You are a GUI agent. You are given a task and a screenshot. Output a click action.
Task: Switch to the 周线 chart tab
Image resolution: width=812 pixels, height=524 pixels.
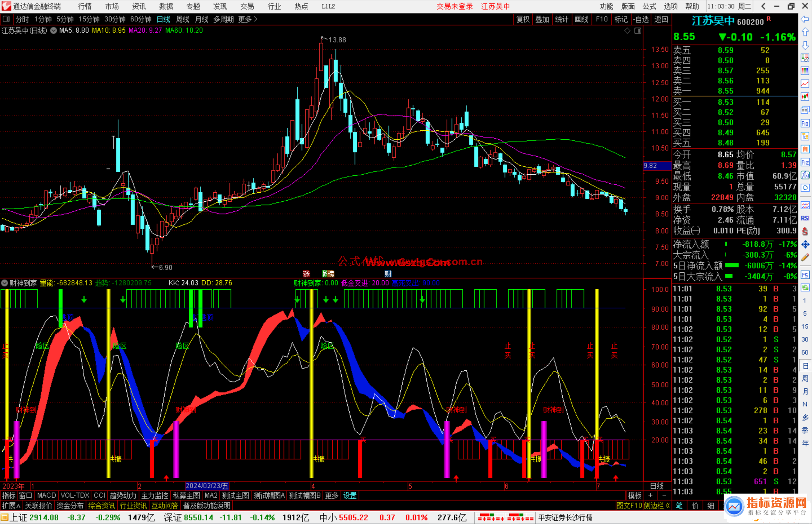[x=183, y=19]
